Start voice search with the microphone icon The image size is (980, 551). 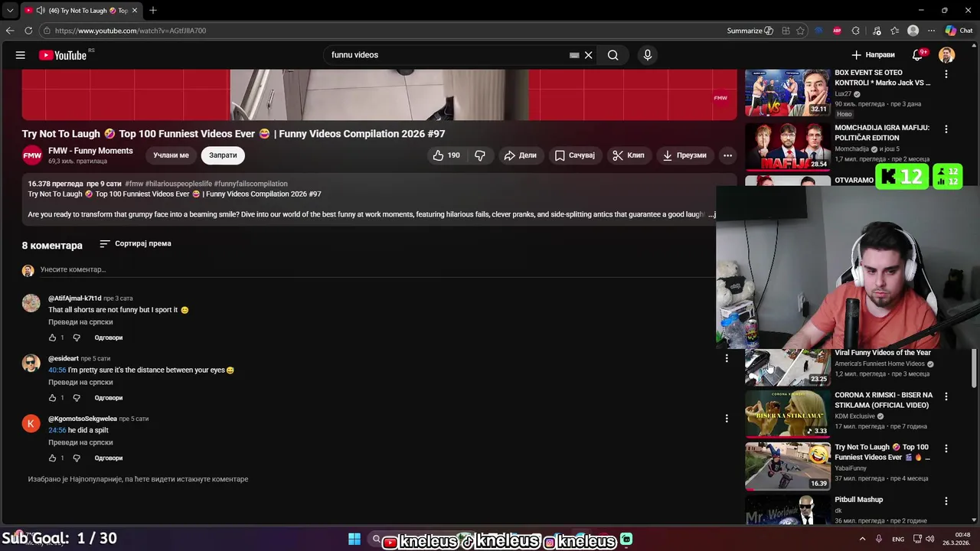coord(648,55)
